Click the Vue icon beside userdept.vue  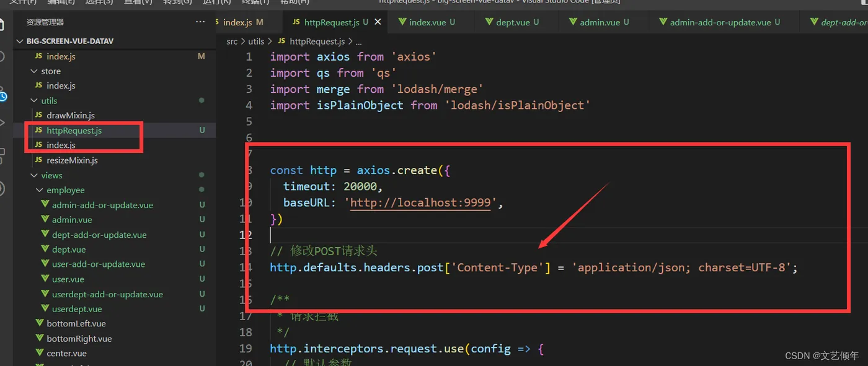[45, 308]
